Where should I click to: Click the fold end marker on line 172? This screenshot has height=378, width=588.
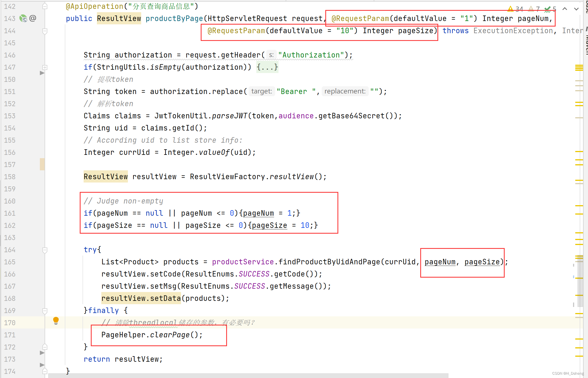pos(45,347)
